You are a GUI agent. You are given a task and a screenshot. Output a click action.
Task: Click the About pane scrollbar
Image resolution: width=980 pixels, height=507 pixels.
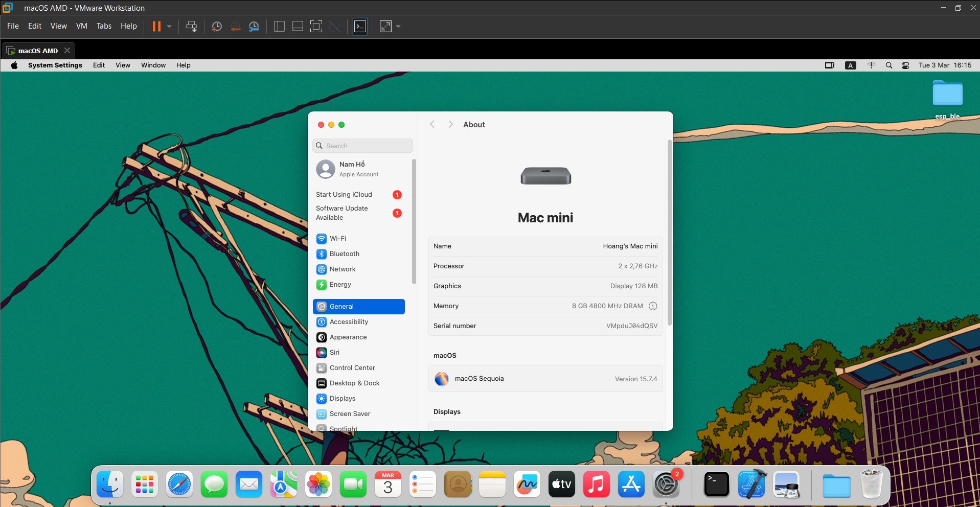669,233
